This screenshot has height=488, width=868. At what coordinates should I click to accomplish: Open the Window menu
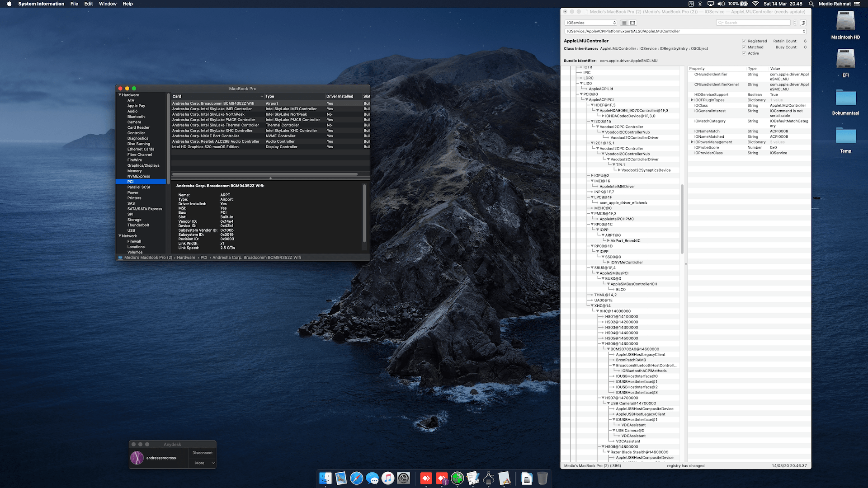[x=108, y=4]
